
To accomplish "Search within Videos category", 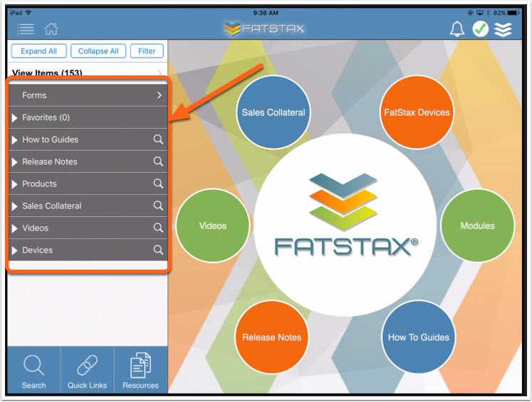I will coord(158,228).
